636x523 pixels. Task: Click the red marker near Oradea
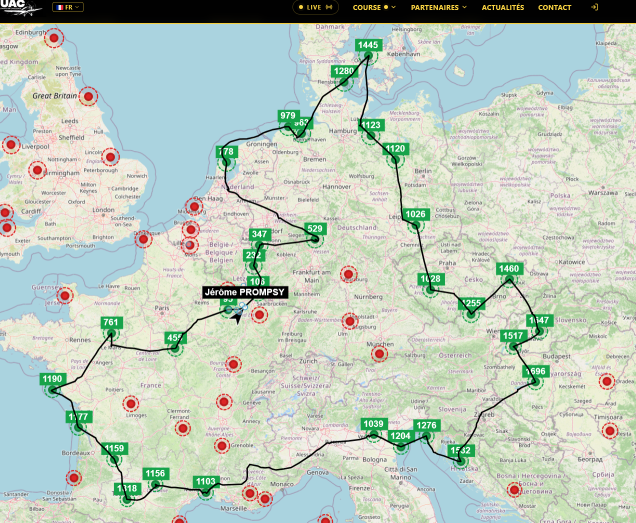click(607, 381)
